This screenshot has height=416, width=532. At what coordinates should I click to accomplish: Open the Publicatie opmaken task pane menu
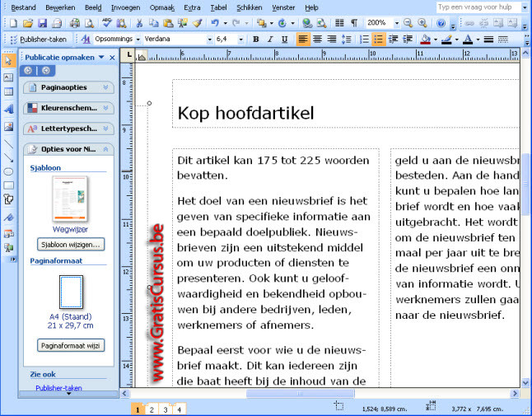[x=101, y=58]
